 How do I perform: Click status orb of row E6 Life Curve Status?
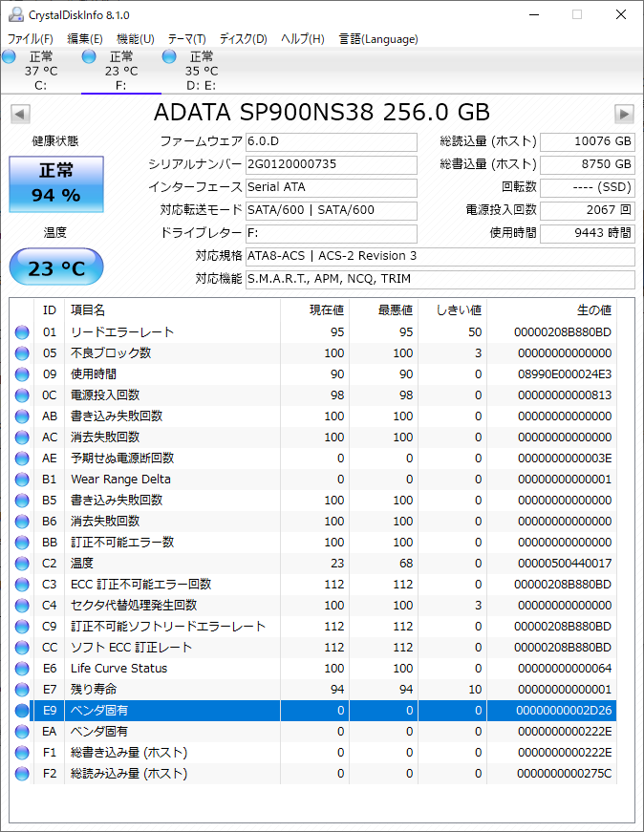pos(22,669)
